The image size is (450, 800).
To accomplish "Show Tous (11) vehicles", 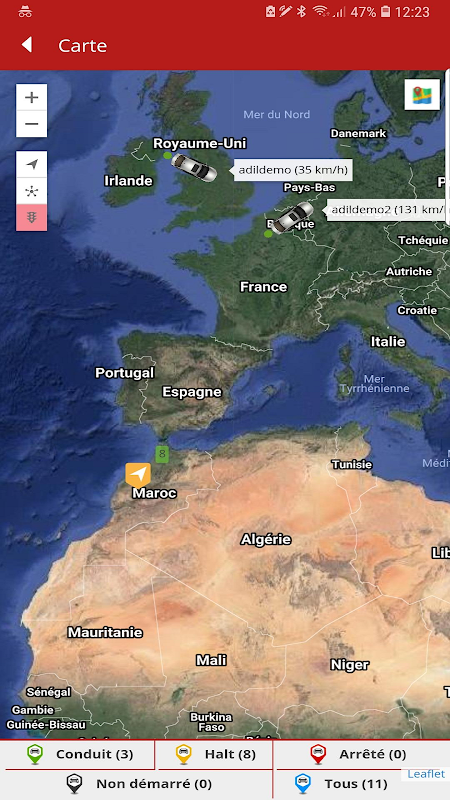I will point(342,784).
